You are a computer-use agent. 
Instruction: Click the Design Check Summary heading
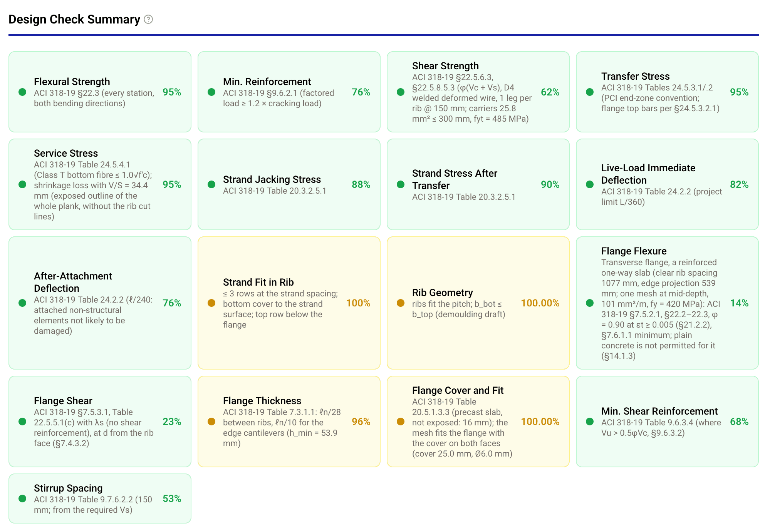coord(74,19)
